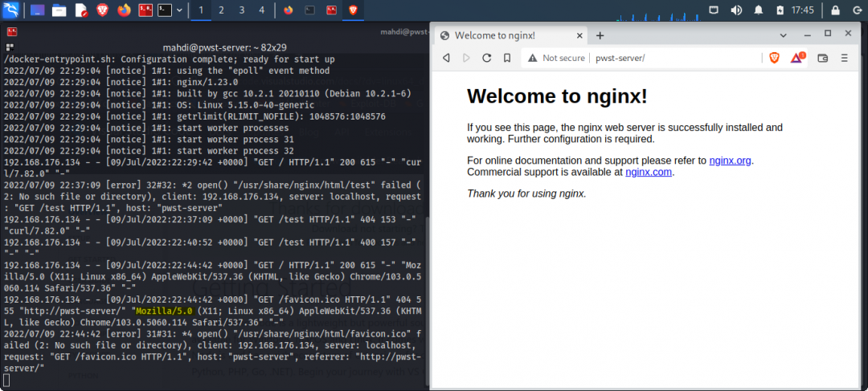Image resolution: width=868 pixels, height=391 pixels.
Task: Launch the red Terminator terminal launcher
Action: [x=145, y=10]
